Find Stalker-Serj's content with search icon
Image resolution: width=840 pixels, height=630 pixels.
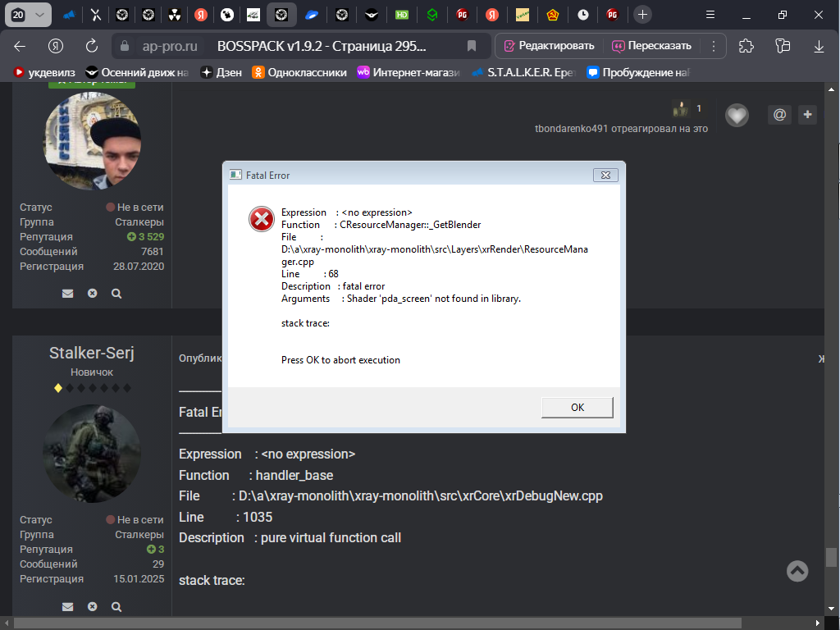coord(116,606)
